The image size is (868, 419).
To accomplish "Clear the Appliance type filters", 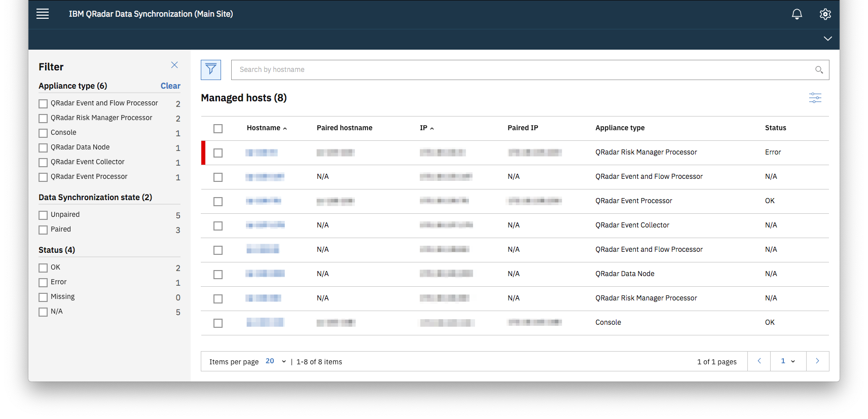I will [170, 86].
